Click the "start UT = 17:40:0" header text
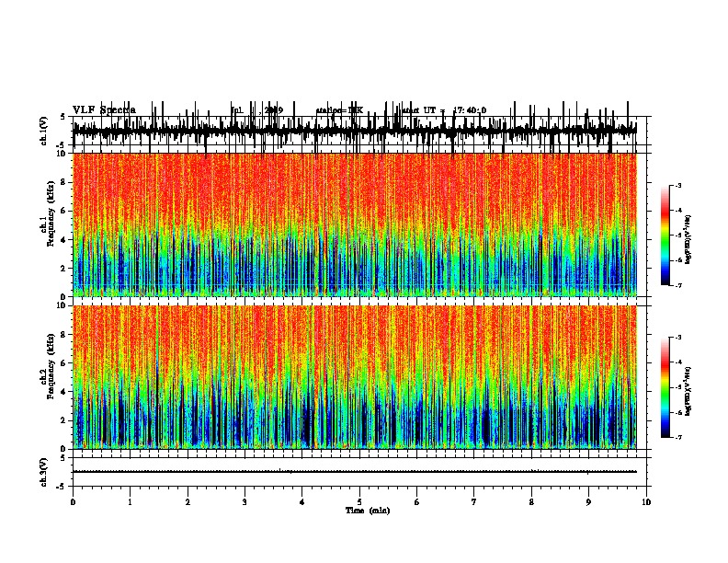Screen dimensions: 728x563 point(444,110)
